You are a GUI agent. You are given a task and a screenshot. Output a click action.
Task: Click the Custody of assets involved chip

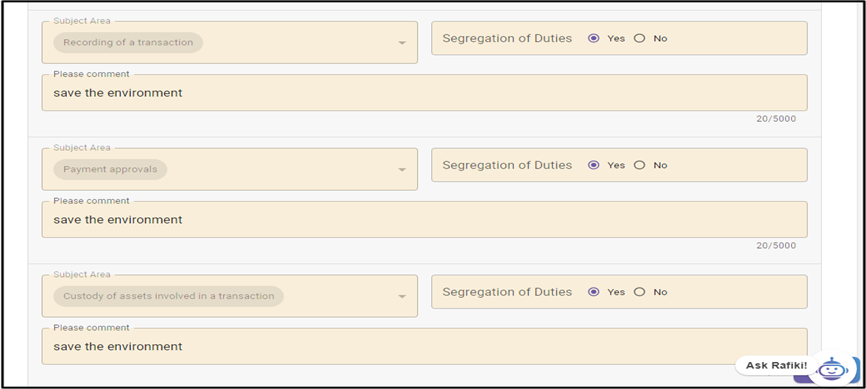[168, 296]
